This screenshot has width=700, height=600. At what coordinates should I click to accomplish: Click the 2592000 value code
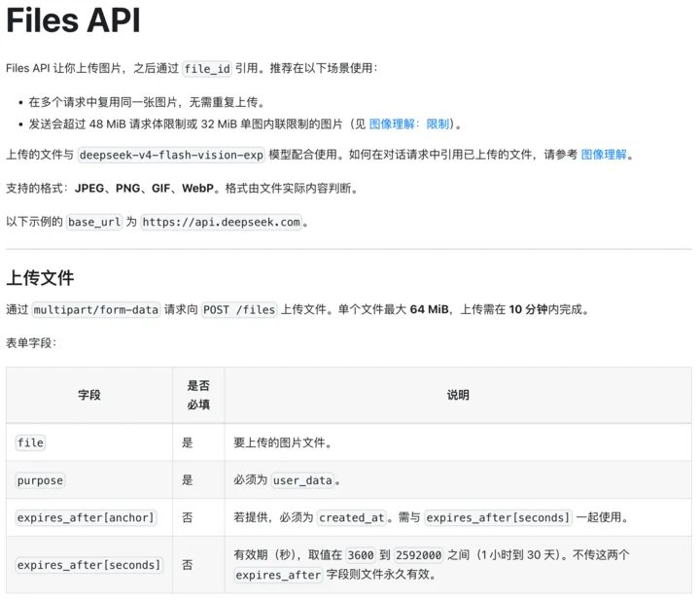pyautogui.click(x=419, y=555)
